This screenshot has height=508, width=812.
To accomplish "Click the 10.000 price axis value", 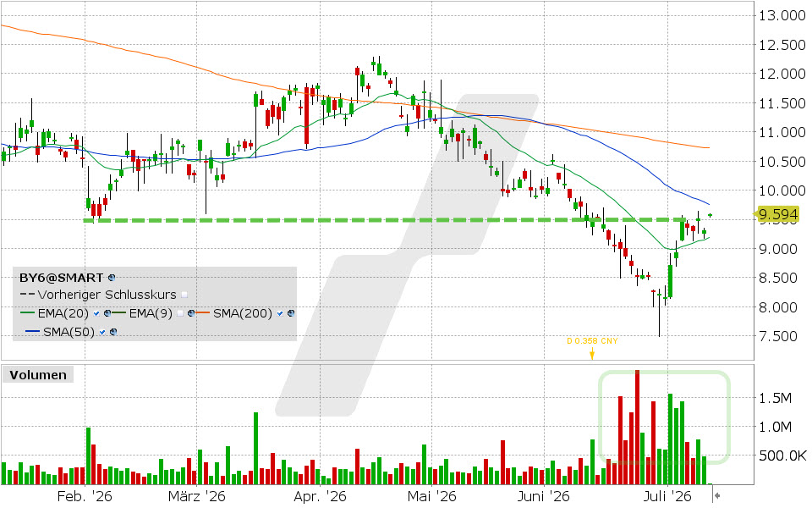I will click(782, 190).
